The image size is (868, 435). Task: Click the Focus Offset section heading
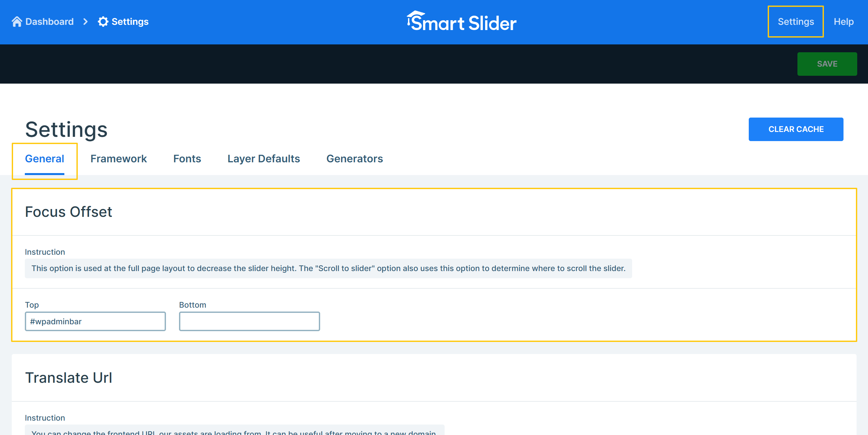68,212
